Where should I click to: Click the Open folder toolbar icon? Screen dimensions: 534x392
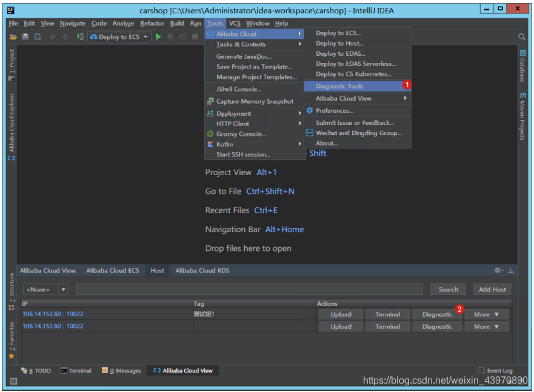13,37
